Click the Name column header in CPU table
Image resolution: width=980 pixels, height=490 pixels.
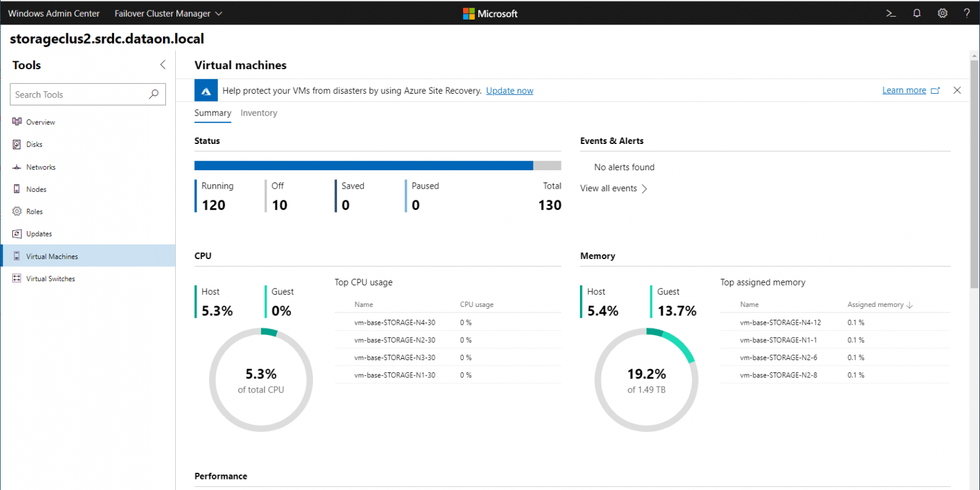pyautogui.click(x=364, y=304)
